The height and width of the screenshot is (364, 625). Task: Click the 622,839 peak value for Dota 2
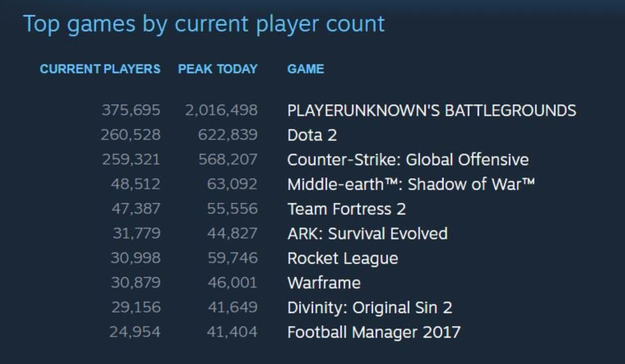(228, 135)
